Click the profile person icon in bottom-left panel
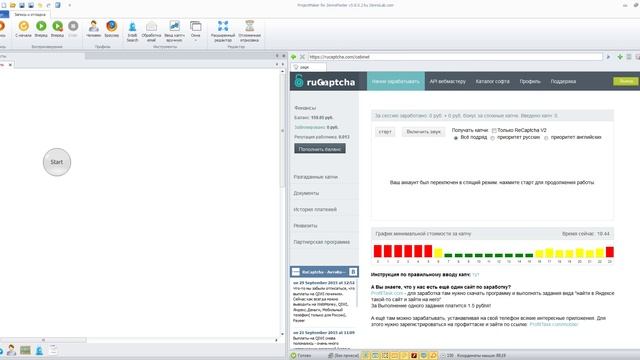The image size is (640, 360). tap(11, 350)
